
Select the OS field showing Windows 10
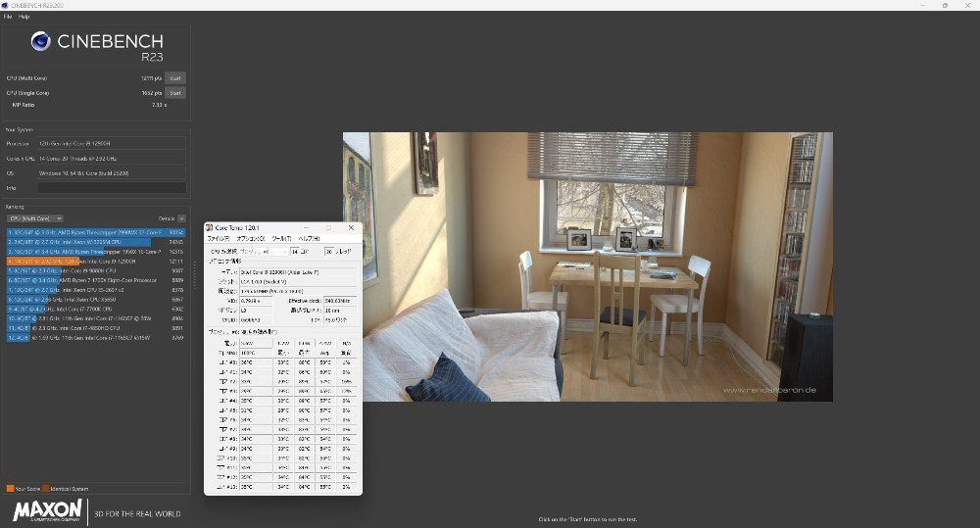coord(112,173)
